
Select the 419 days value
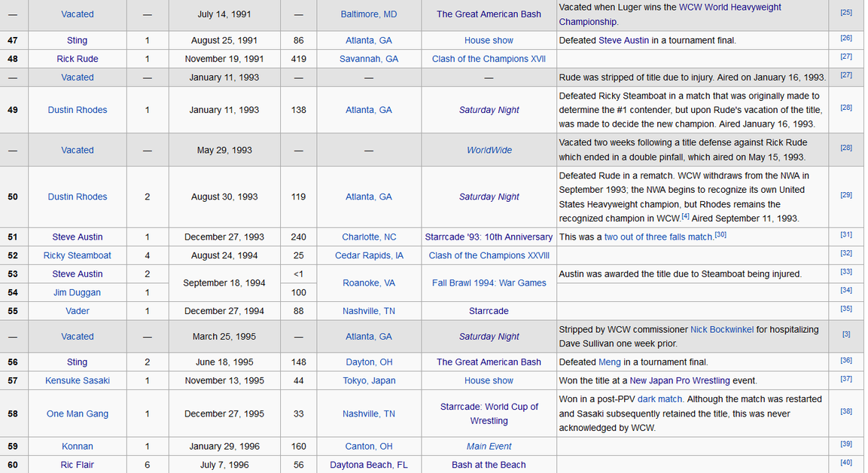point(298,59)
